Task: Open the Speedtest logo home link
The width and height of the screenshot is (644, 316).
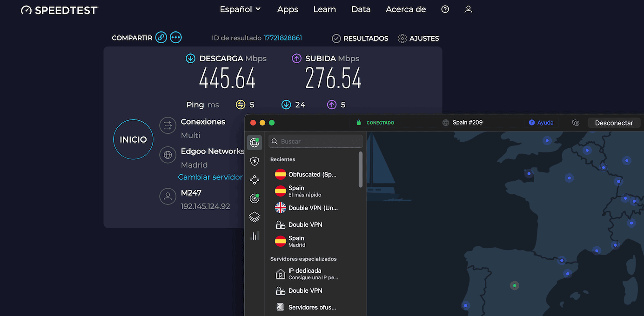Action: point(60,10)
